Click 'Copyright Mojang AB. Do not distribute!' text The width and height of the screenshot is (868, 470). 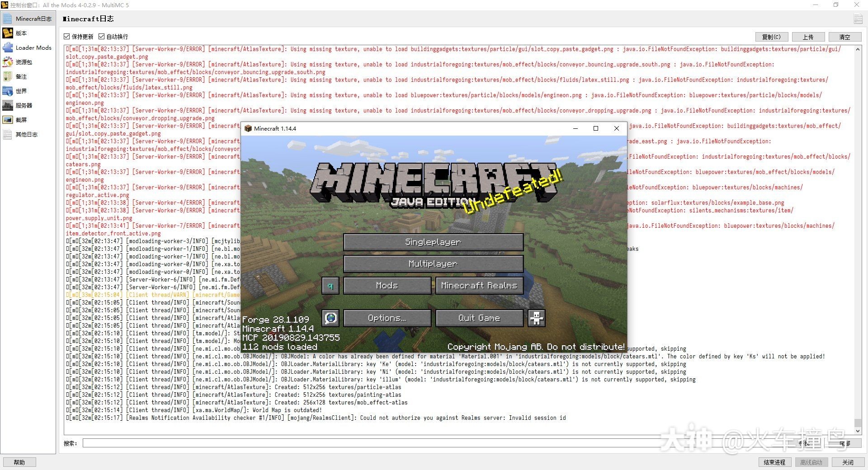pyautogui.click(x=536, y=347)
